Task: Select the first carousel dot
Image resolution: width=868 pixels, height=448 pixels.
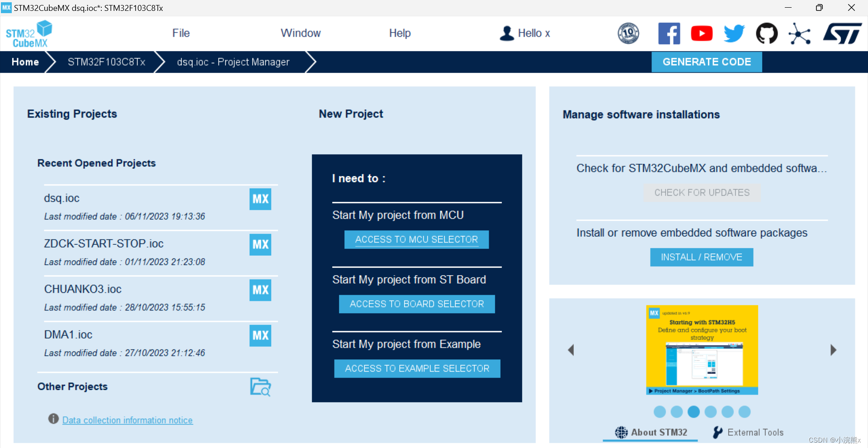Action: [x=660, y=412]
